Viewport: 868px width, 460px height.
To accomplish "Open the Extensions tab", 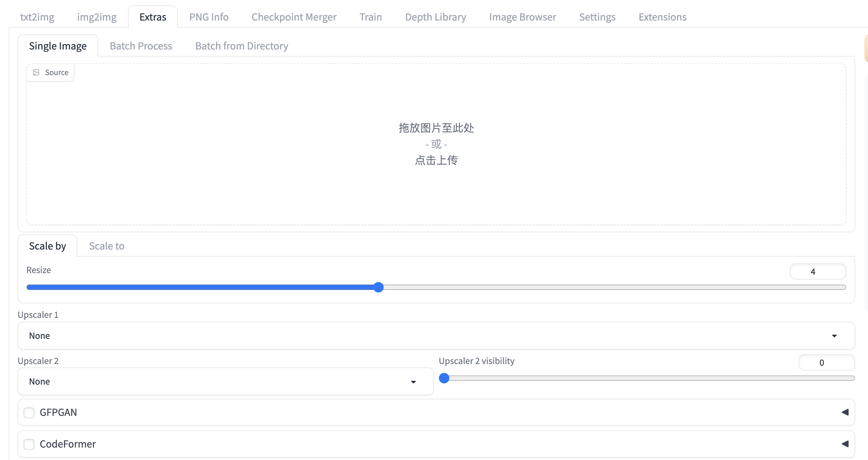I will click(662, 17).
